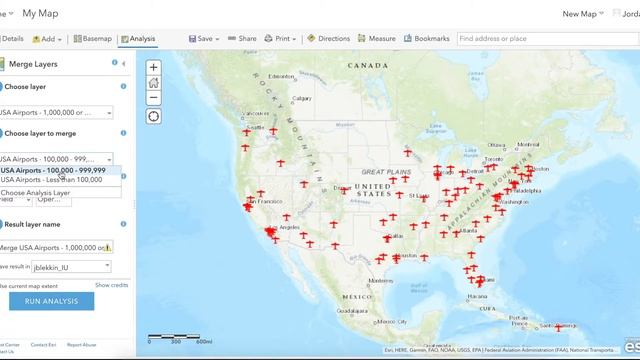
Task: Open the Basemap gallery
Action: pyautogui.click(x=93, y=39)
